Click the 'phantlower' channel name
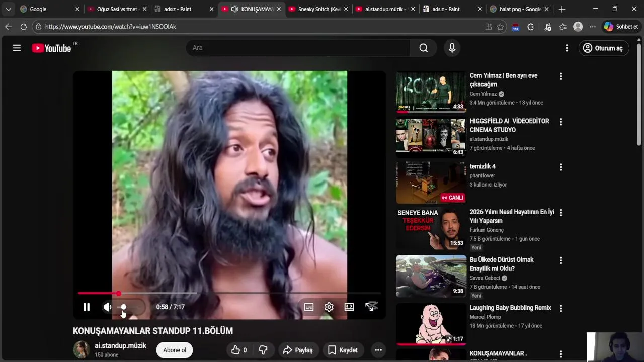 click(x=482, y=175)
